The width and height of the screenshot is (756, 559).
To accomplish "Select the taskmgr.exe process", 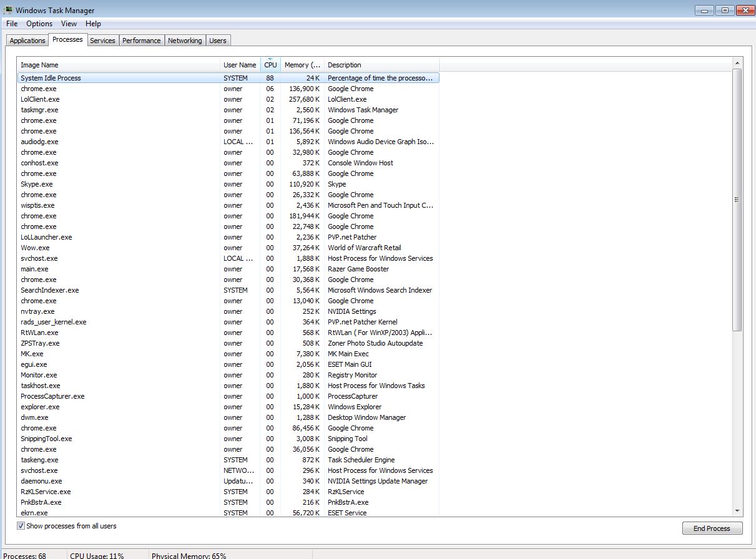I will [x=228, y=110].
